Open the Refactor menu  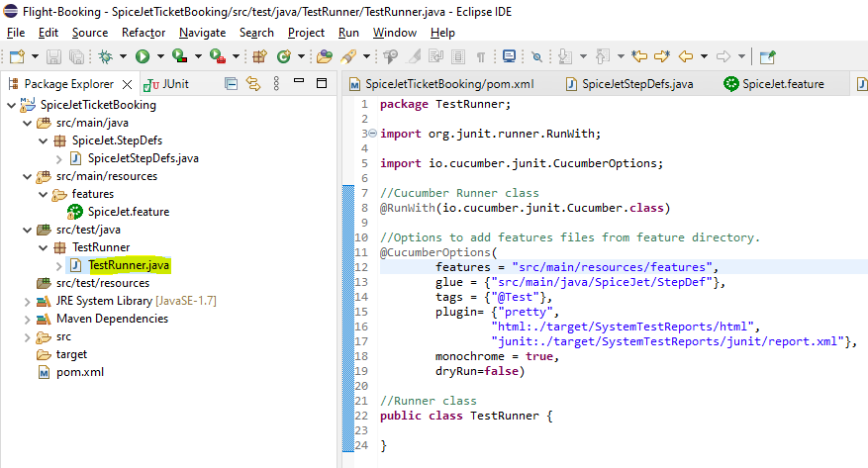144,33
